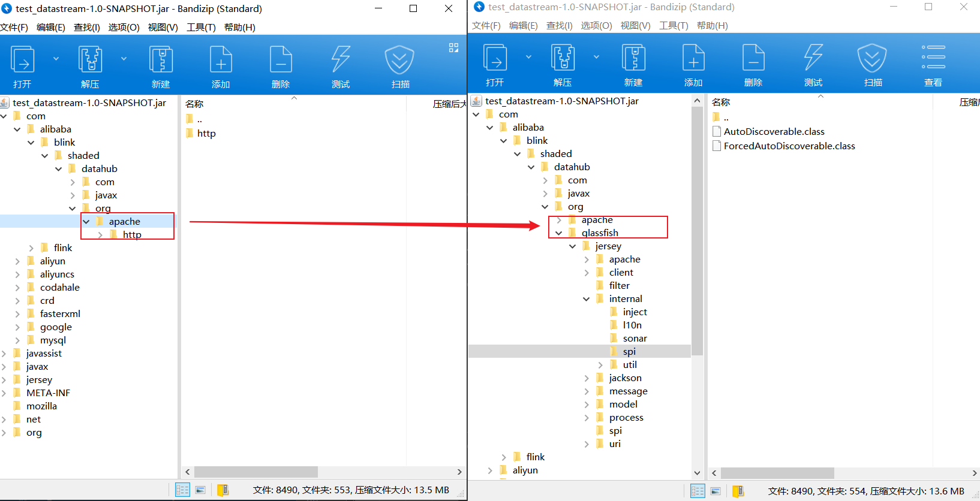
Task: Click the horizontal scrollbar in left file list
Action: 255,472
